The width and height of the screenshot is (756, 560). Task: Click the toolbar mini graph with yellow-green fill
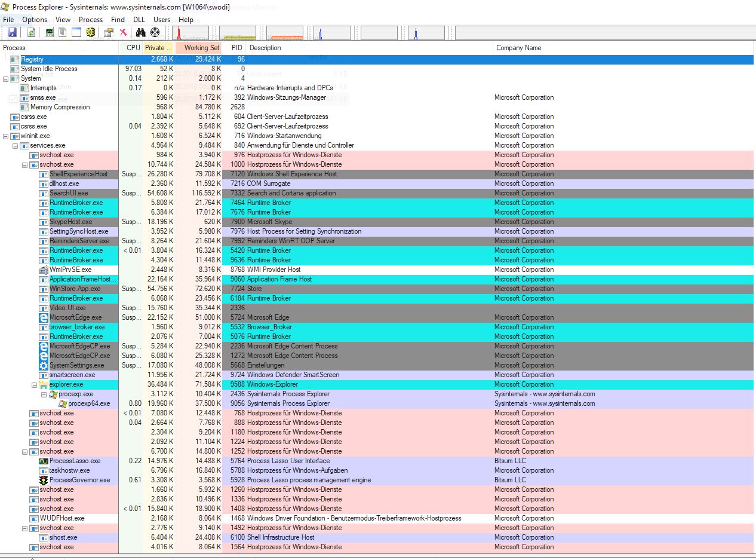point(238,33)
